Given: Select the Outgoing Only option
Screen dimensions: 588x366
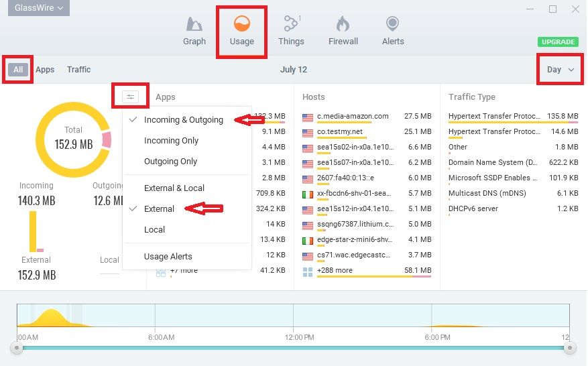Looking at the screenshot, I should click(x=170, y=162).
